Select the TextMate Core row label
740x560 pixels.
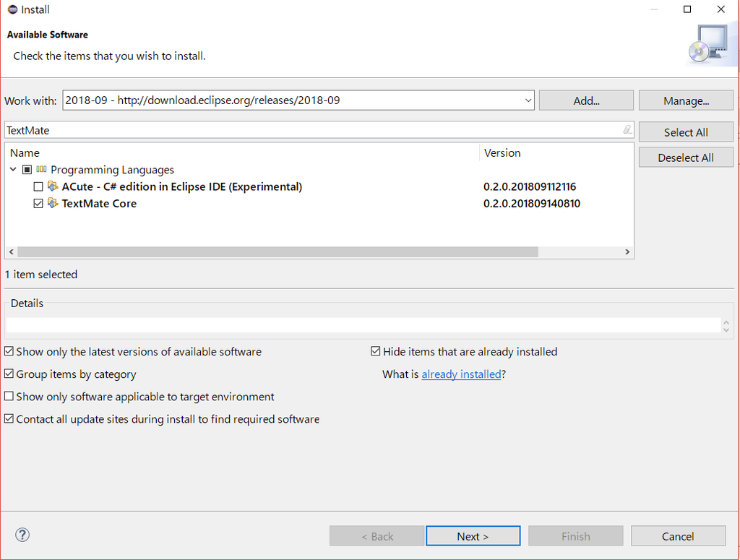[99, 203]
